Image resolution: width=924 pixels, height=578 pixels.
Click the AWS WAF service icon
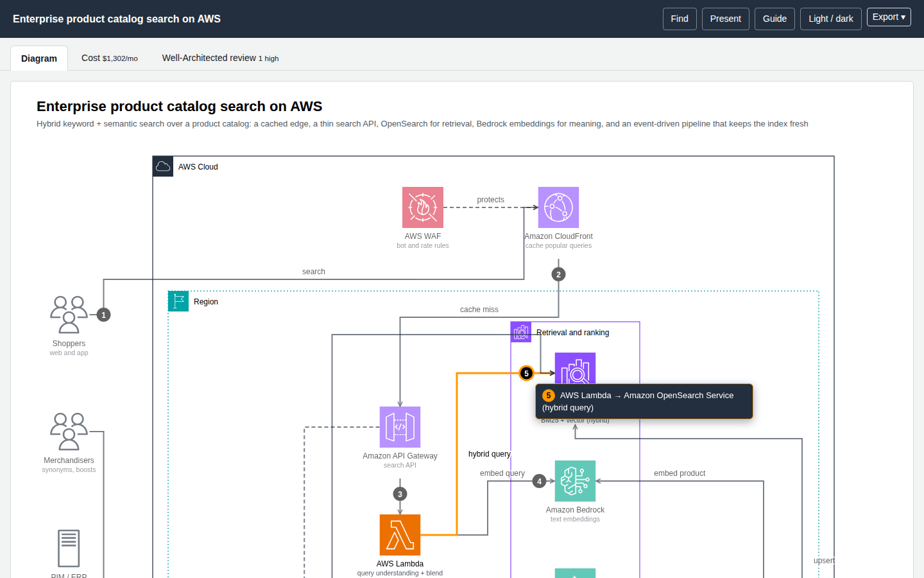coord(423,207)
